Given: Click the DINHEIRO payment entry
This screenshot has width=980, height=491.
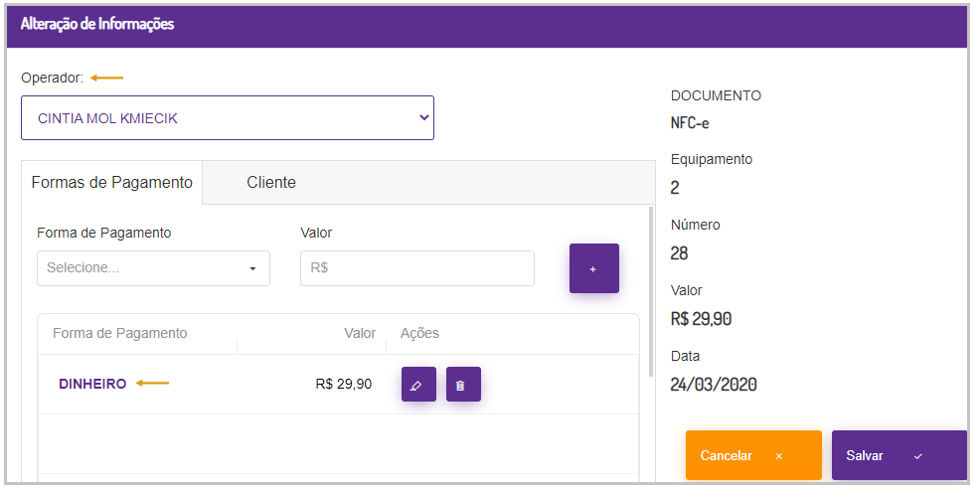Looking at the screenshot, I should 92,384.
